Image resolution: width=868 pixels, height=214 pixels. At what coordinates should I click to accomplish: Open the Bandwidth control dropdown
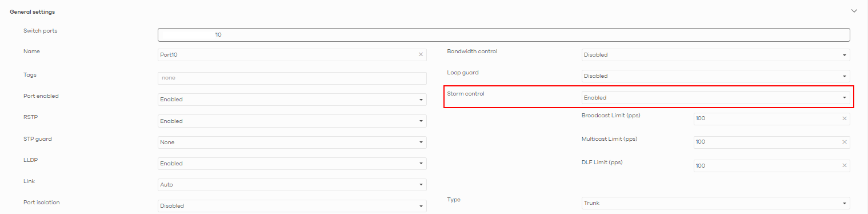(x=715, y=55)
